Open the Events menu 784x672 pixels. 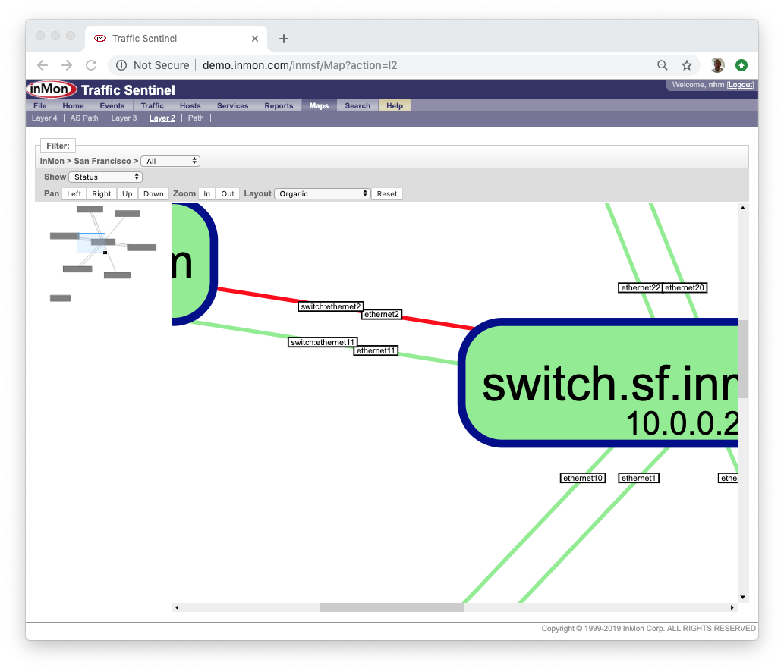pyautogui.click(x=112, y=106)
